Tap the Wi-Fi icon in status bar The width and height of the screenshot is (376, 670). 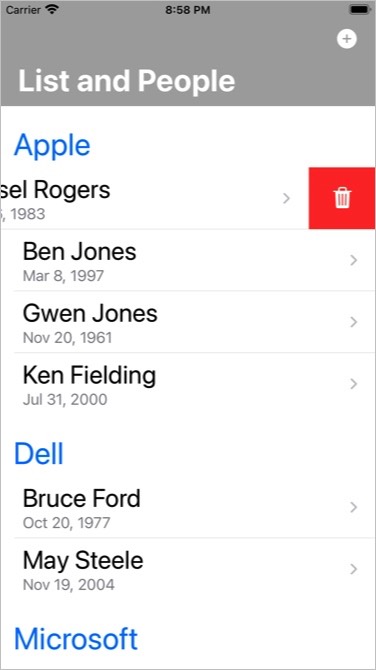click(53, 9)
